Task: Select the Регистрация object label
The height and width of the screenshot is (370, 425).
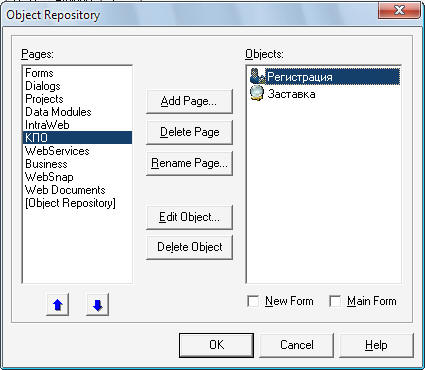Action: [299, 77]
